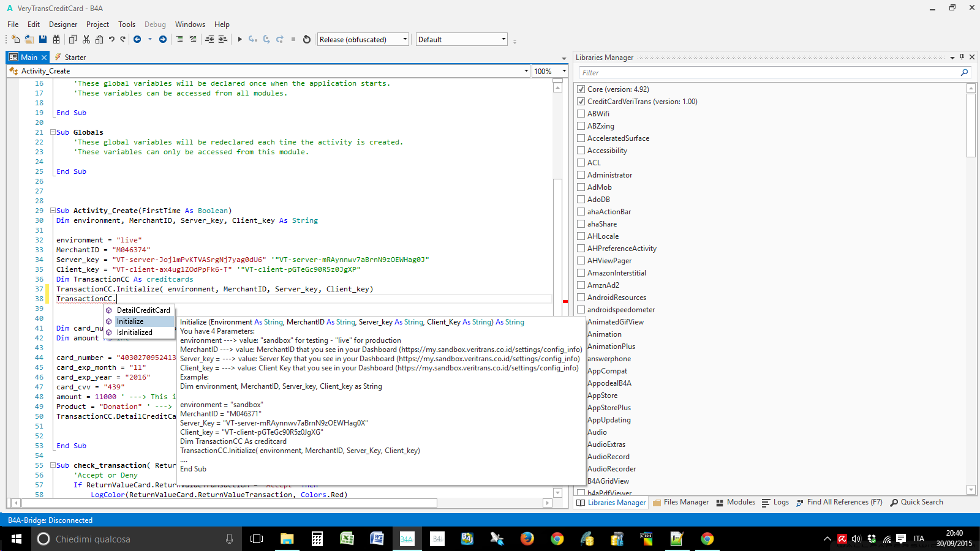Open Firefox from the taskbar
Screen dimensions: 980x551
click(527, 539)
